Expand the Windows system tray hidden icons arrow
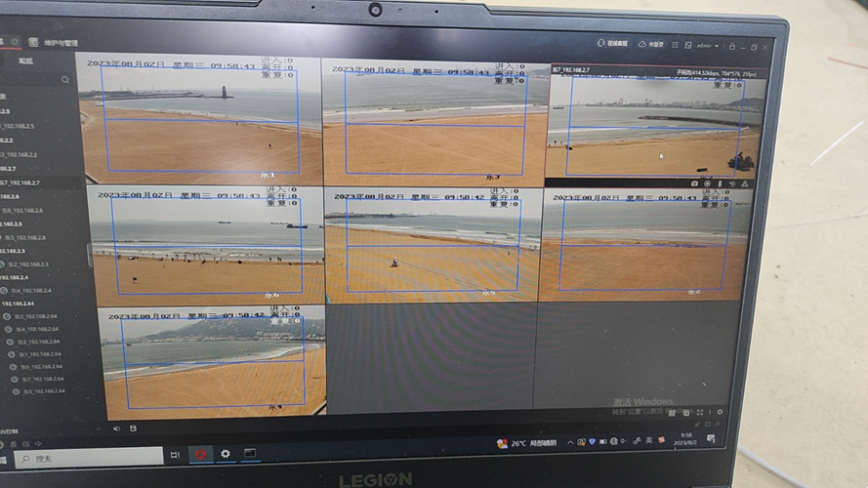Viewport: 868px width, 488px height. pyautogui.click(x=568, y=442)
